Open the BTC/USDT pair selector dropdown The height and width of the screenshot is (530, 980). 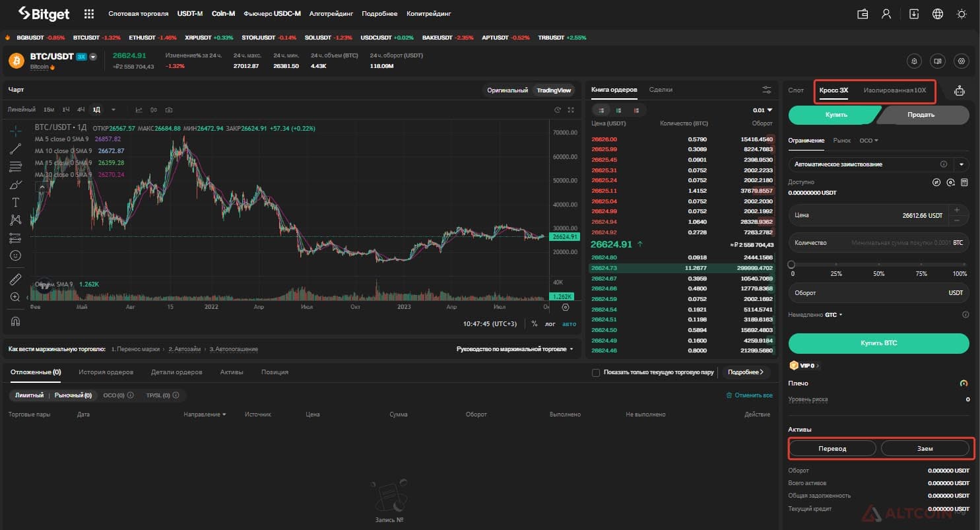93,57
